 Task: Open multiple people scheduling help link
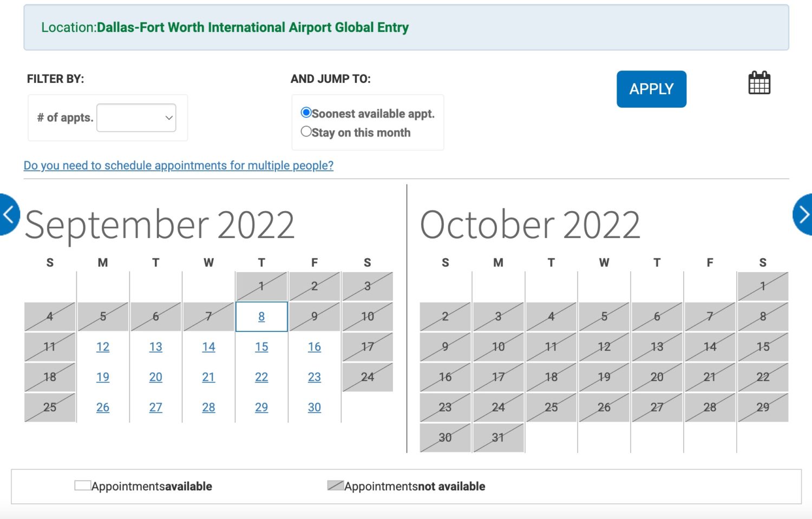pyautogui.click(x=179, y=166)
